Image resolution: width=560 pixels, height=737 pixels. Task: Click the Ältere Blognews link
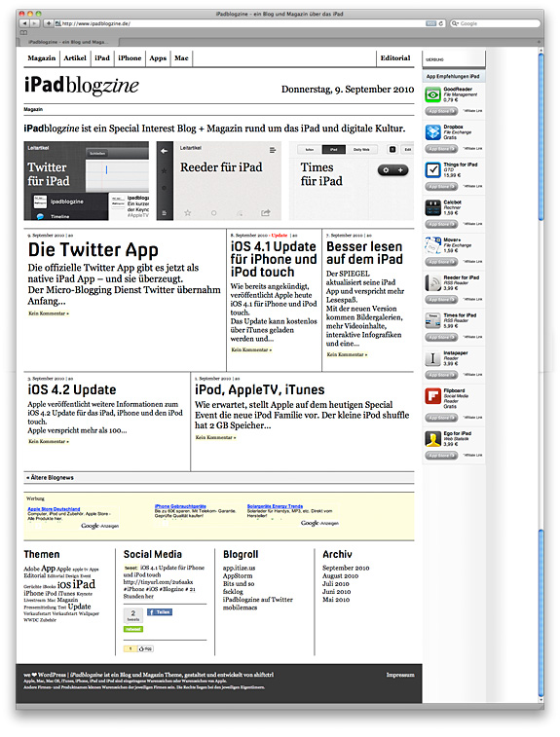click(50, 478)
